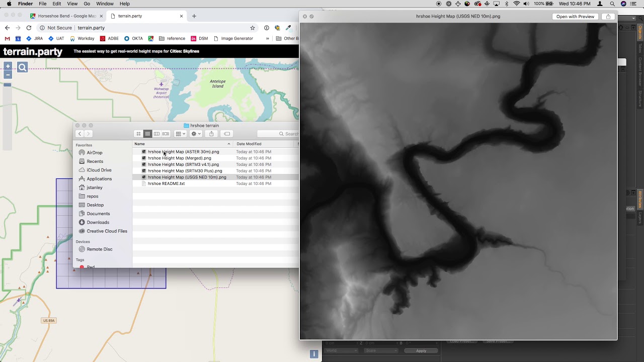Show more bookmarks via the chevron

268,38
